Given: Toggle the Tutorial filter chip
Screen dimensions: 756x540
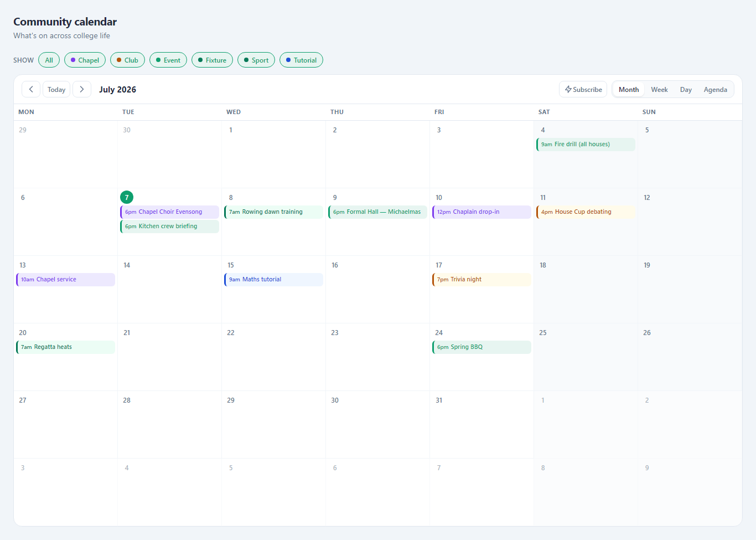Looking at the screenshot, I should click(x=301, y=60).
